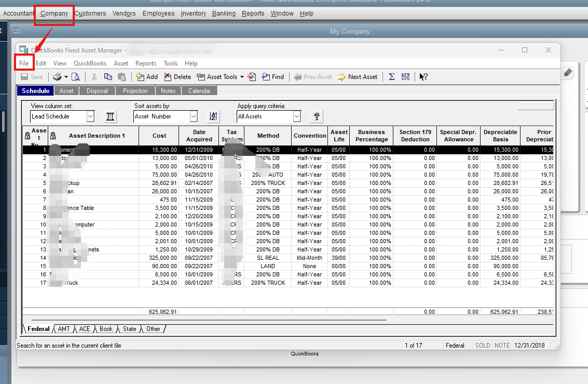Image resolution: width=588 pixels, height=384 pixels.
Task: Open the Apply query criteria dropdown
Action: coord(297,116)
